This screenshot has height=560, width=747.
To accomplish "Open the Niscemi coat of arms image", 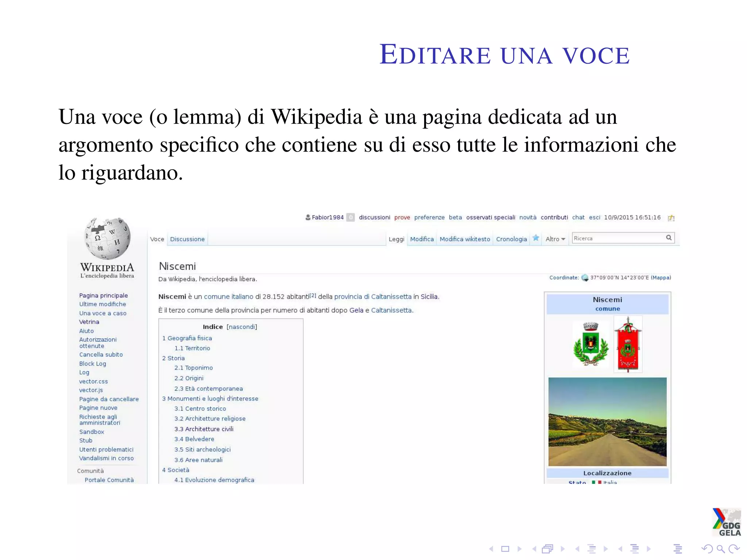I will pyautogui.click(x=591, y=344).
